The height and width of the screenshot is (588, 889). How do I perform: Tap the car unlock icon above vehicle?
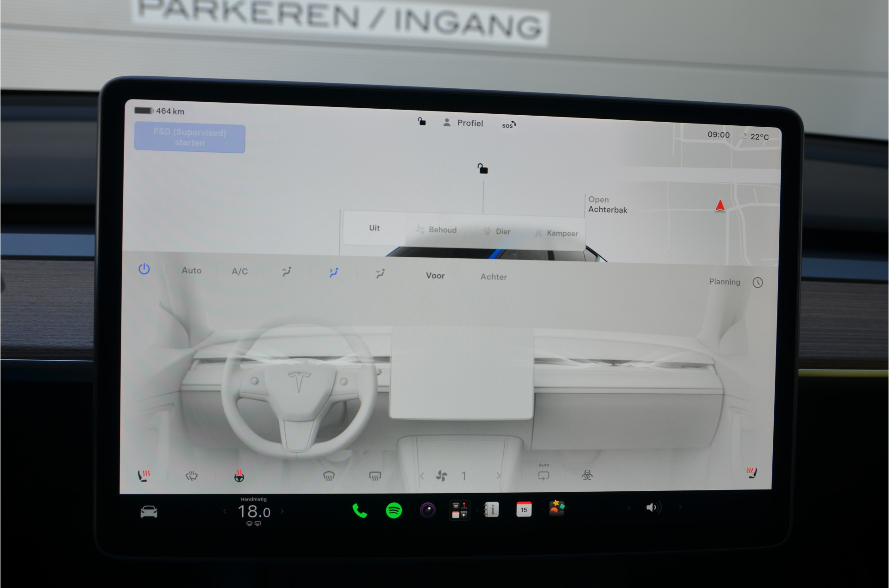coord(482,168)
